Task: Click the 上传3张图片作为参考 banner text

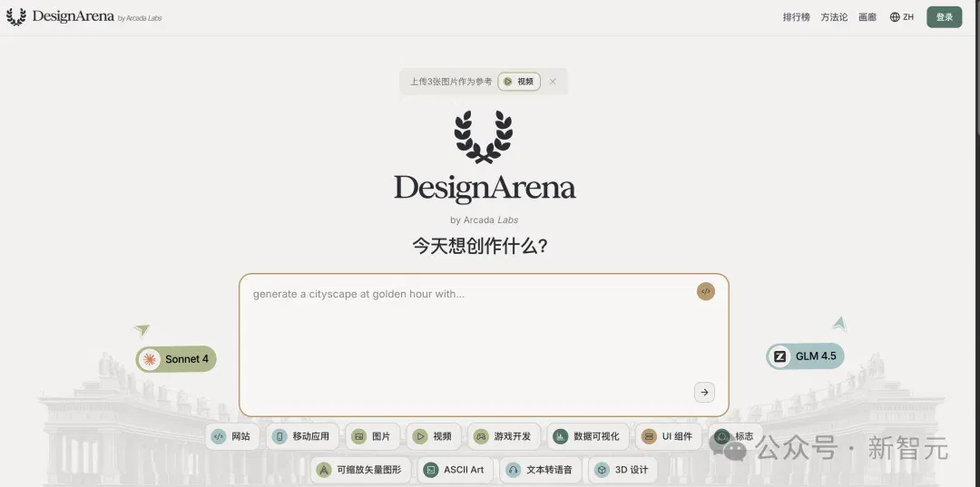Action: click(451, 82)
